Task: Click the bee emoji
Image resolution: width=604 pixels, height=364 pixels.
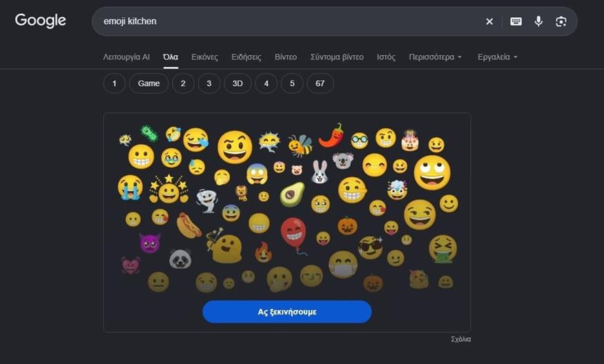Action: click(300, 145)
